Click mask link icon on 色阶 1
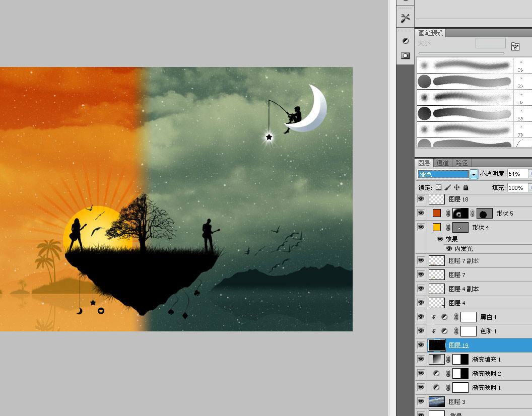The width and height of the screenshot is (532, 416). click(x=456, y=331)
